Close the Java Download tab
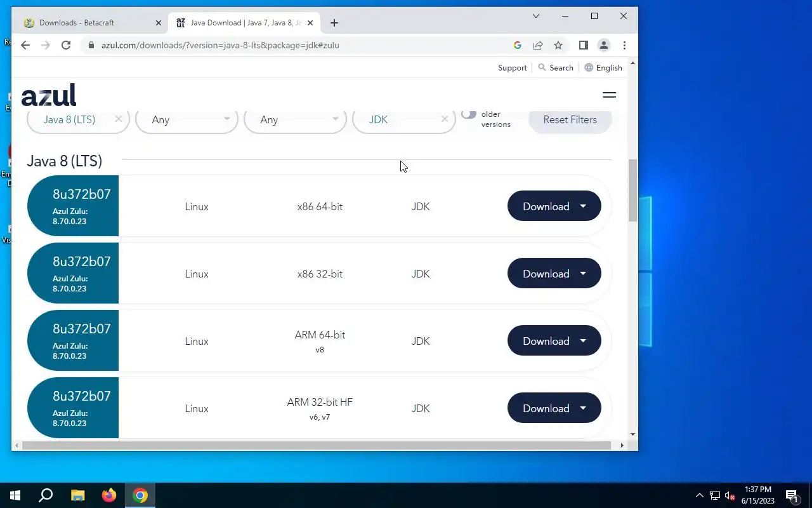Image resolution: width=812 pixels, height=508 pixels. coord(310,23)
